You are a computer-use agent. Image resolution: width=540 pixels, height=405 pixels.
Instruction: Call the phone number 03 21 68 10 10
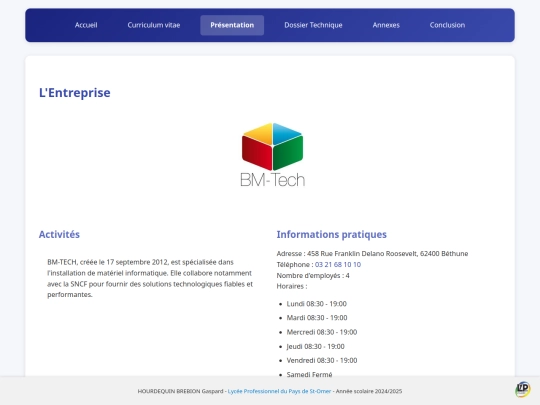338,264
